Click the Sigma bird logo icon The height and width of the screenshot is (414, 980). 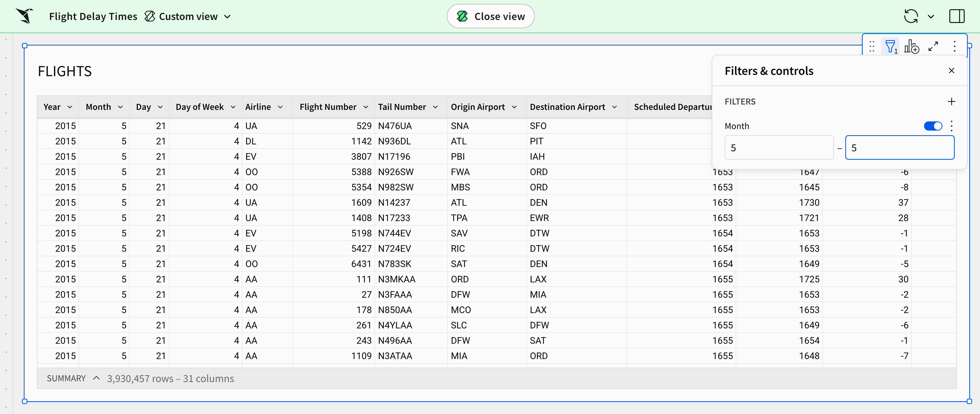tap(25, 16)
